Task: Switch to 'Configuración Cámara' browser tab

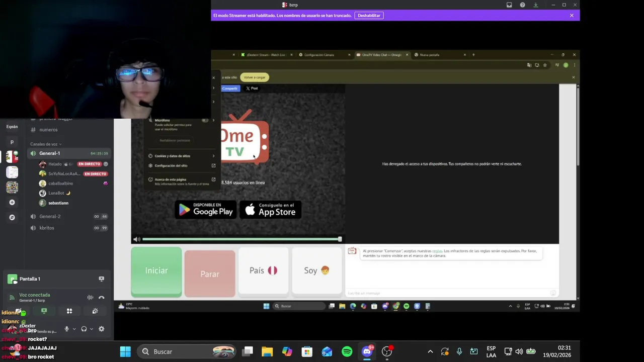Action: [x=323, y=55]
